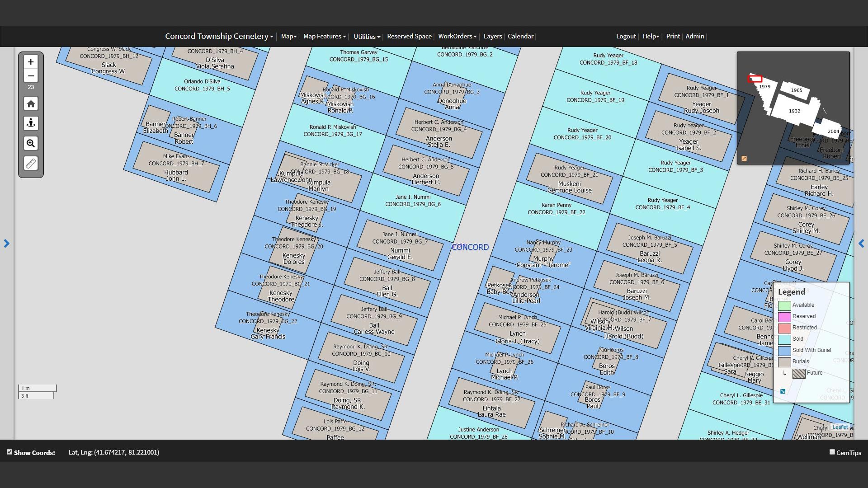Expand left side panel blue arrow
The width and height of the screenshot is (868, 488).
[x=6, y=244]
